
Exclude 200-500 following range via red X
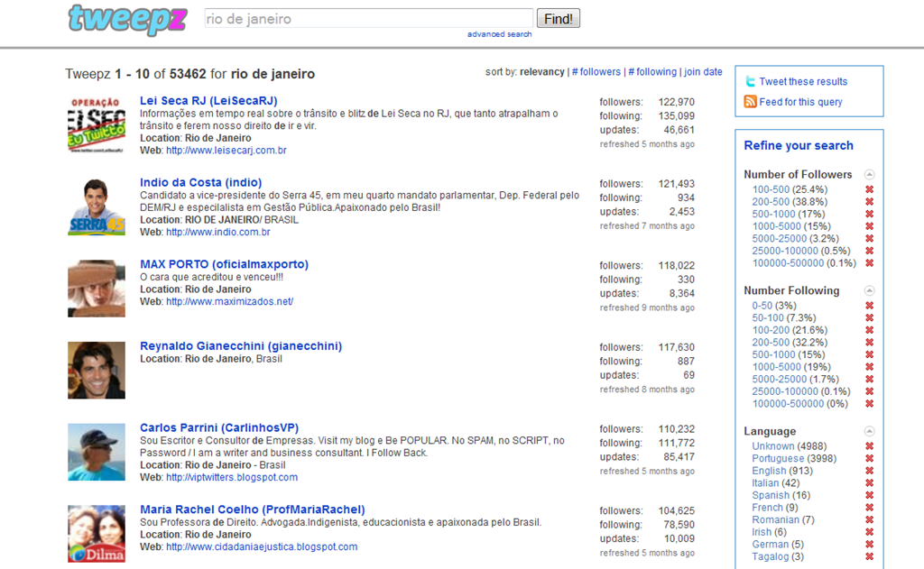tap(869, 343)
